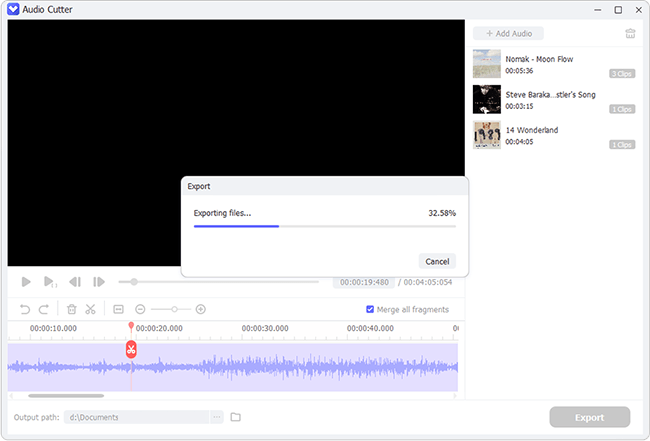
Task: Maximize the Audio Cutter window
Action: pos(618,10)
